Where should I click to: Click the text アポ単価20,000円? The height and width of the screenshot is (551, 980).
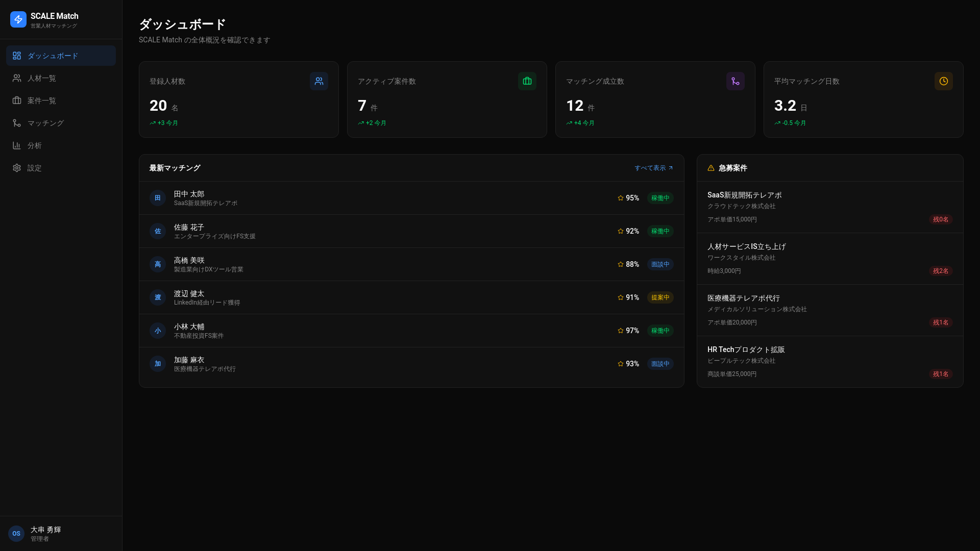click(732, 322)
